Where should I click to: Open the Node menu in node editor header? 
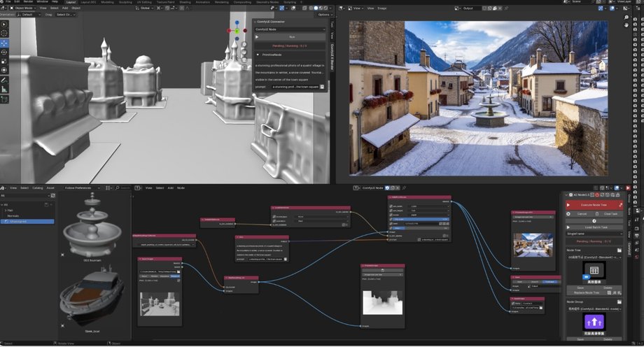click(x=181, y=187)
